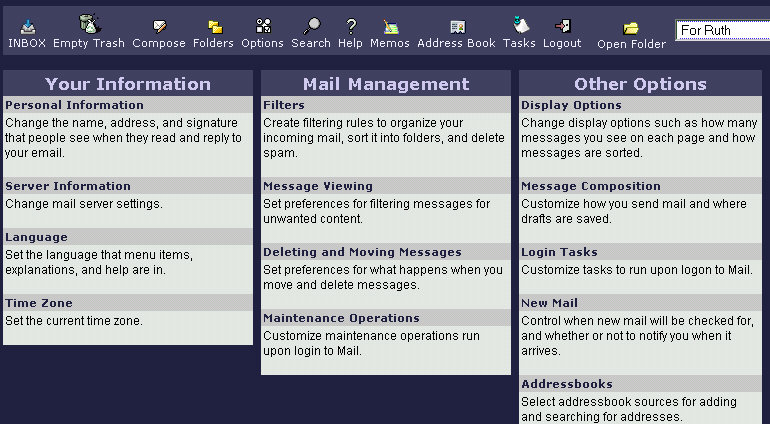Select Deleting and Moving Messages link

362,252
